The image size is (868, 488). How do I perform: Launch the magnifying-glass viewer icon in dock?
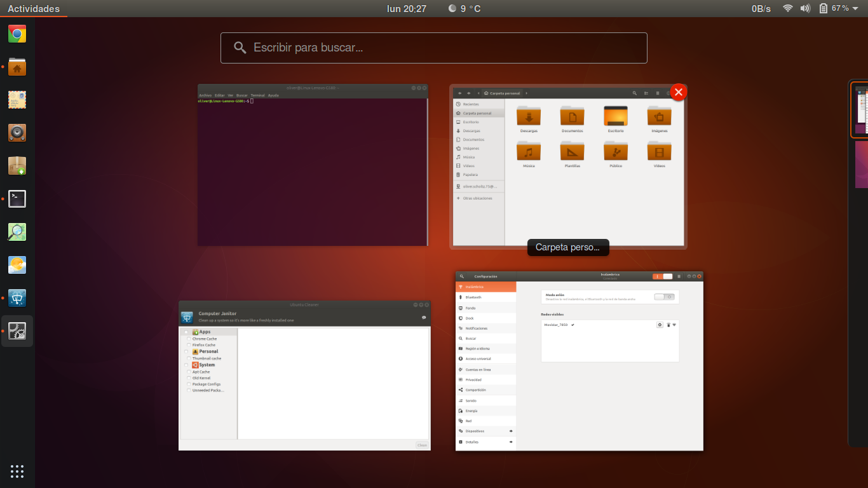pyautogui.click(x=17, y=232)
